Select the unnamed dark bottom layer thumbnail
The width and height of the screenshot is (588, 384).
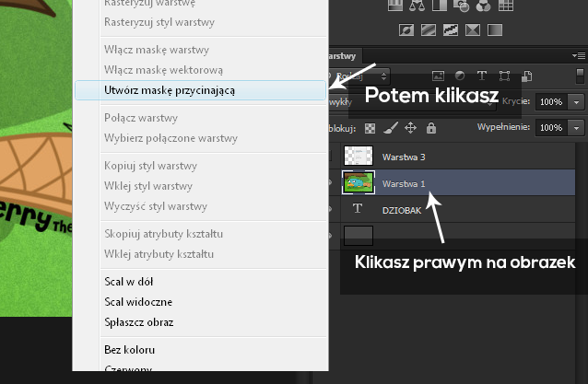[359, 236]
